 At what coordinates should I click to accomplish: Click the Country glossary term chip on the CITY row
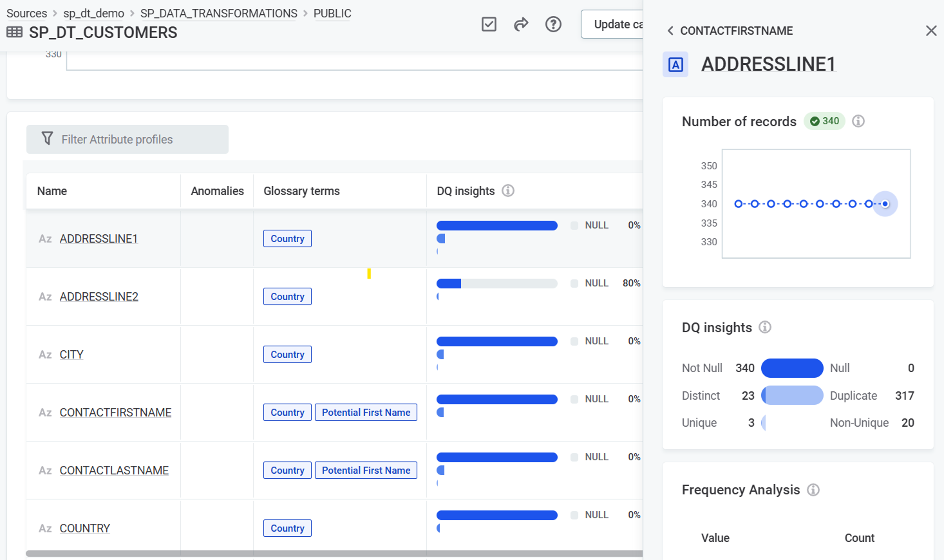[287, 354]
